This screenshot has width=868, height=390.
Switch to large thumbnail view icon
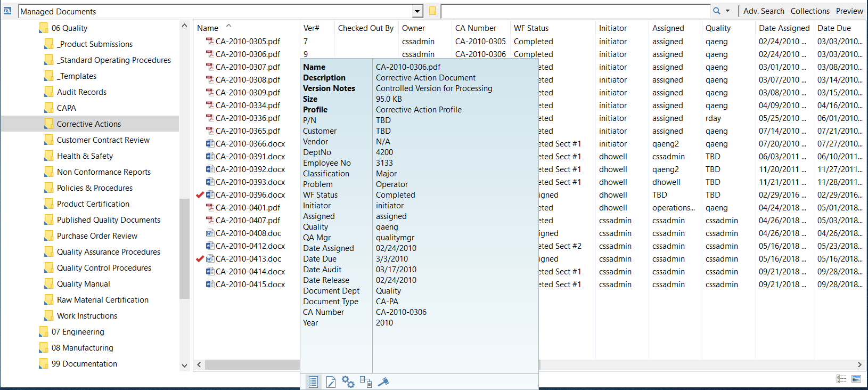[856, 379]
